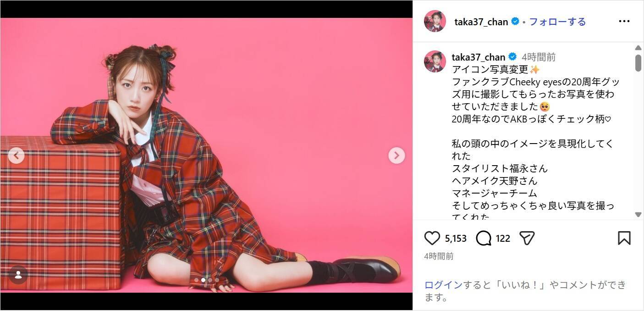644x311 pixels.
Task: Click the caption scrollbar up arrow
Action: click(x=638, y=48)
